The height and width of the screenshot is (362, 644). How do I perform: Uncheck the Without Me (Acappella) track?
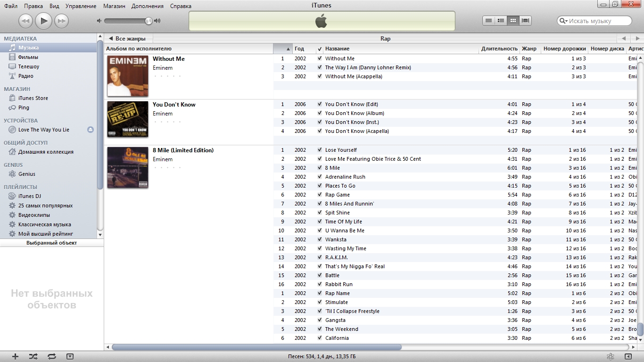(x=320, y=76)
